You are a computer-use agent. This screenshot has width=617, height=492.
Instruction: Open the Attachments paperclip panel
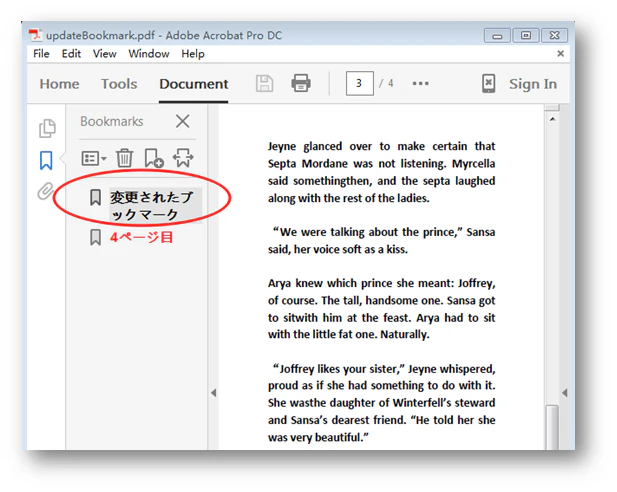pos(45,191)
